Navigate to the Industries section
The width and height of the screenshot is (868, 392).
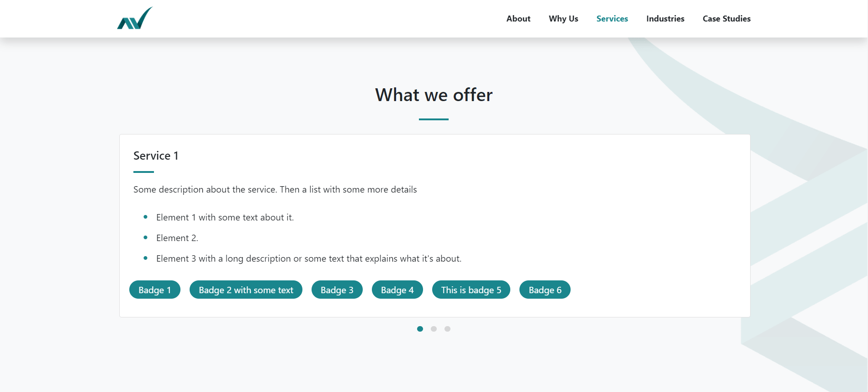(665, 19)
